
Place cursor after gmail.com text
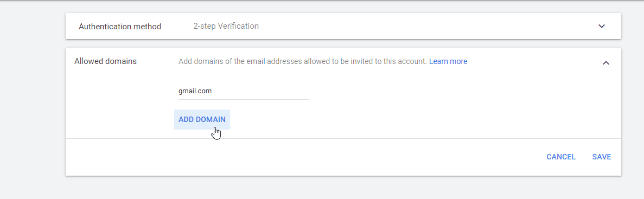point(212,91)
